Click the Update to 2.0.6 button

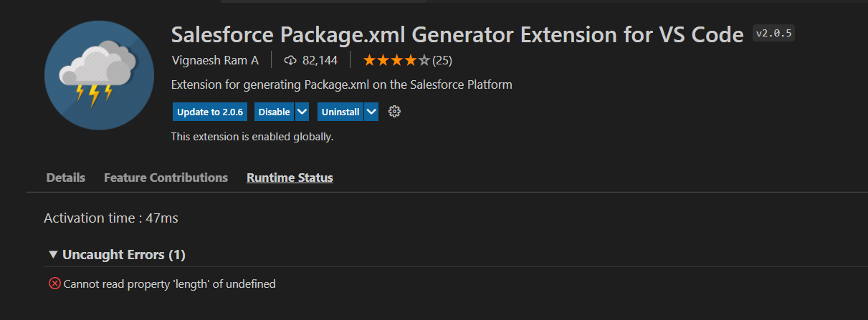click(210, 112)
